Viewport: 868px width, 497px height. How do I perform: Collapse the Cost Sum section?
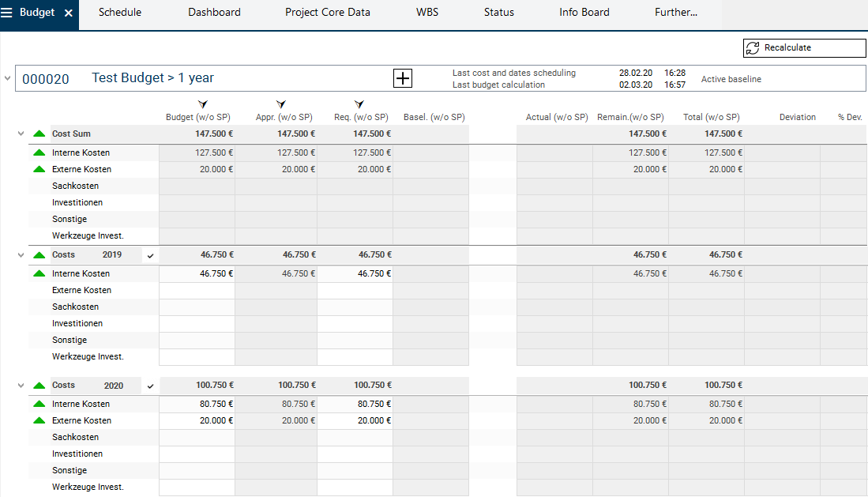tap(21, 134)
